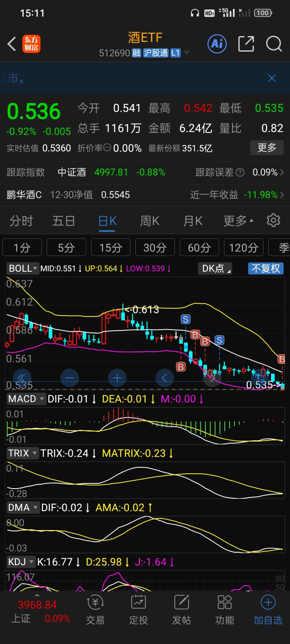Open the 东方财富 logo icon
Screen dimensions: 290x644
(31, 44)
